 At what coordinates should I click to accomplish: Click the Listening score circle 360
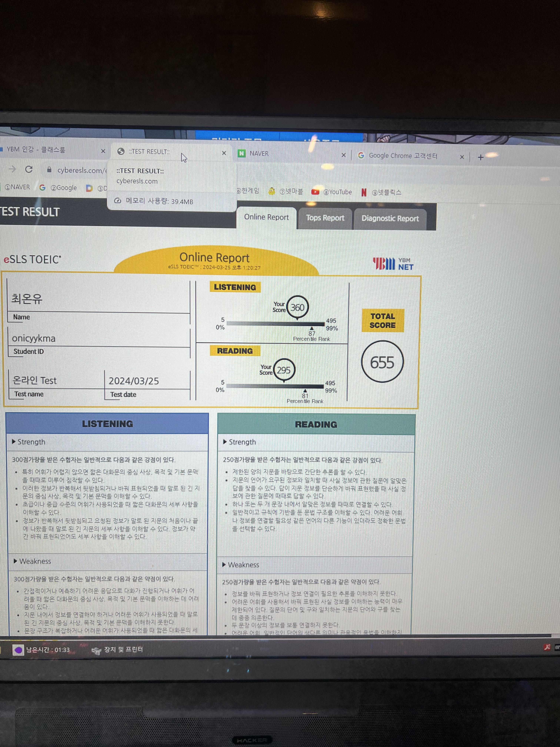(x=297, y=307)
